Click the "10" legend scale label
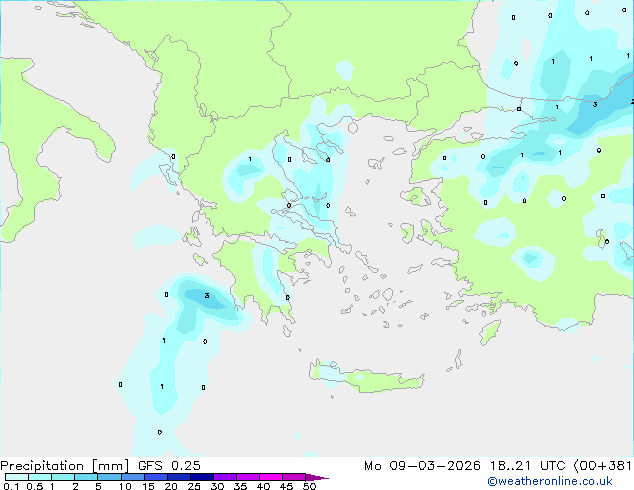Screen dimensions: 634x490 pyautogui.click(x=125, y=486)
